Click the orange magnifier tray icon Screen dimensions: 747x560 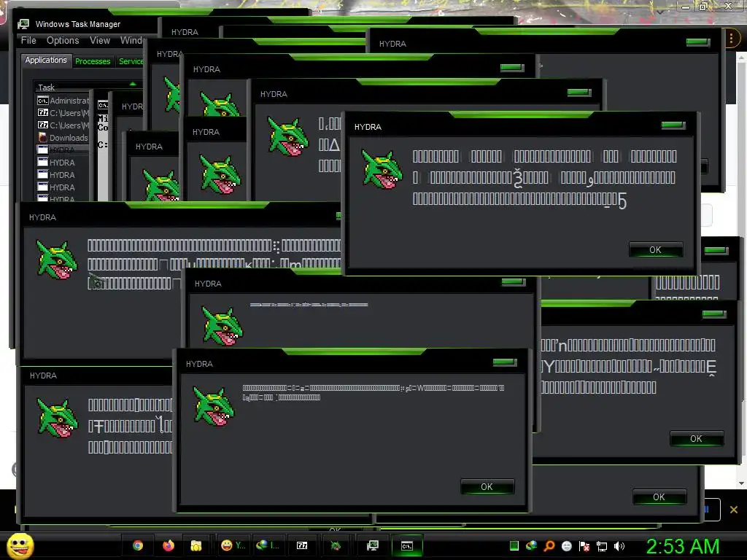point(549,545)
